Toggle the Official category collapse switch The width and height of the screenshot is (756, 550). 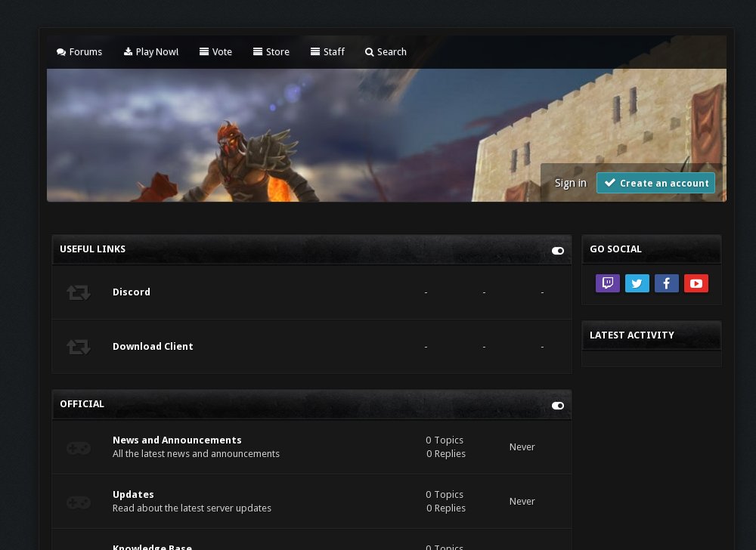[x=558, y=406]
